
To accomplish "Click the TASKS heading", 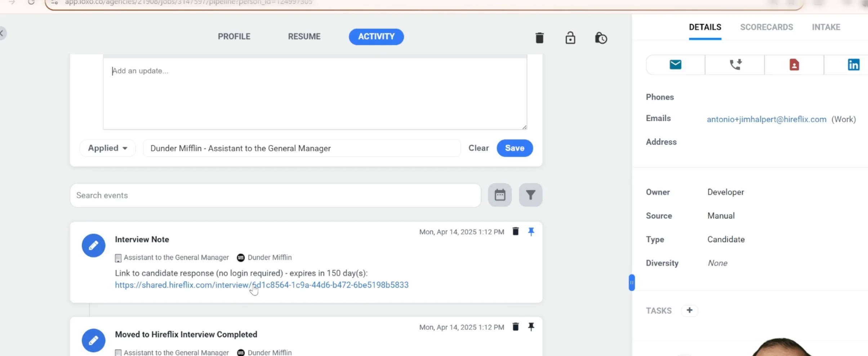I will (x=659, y=311).
